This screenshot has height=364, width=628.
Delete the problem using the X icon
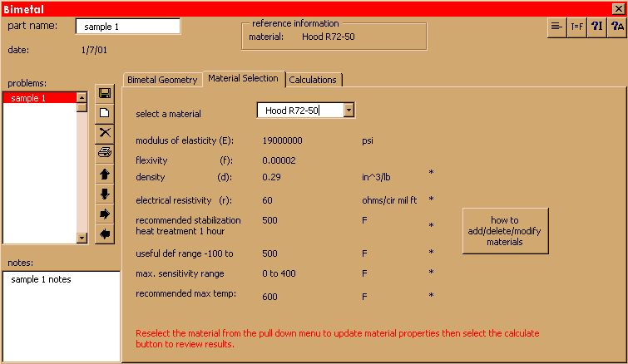[x=105, y=133]
